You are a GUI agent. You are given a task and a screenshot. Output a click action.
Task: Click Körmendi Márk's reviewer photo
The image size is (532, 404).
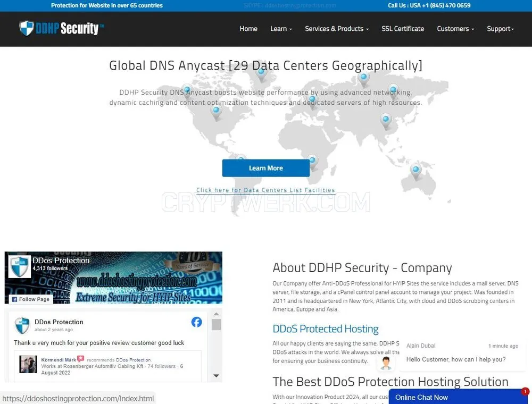[28, 364]
